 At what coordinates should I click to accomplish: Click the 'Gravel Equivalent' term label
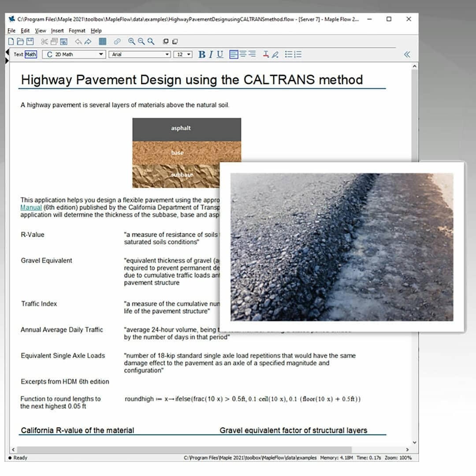click(46, 260)
